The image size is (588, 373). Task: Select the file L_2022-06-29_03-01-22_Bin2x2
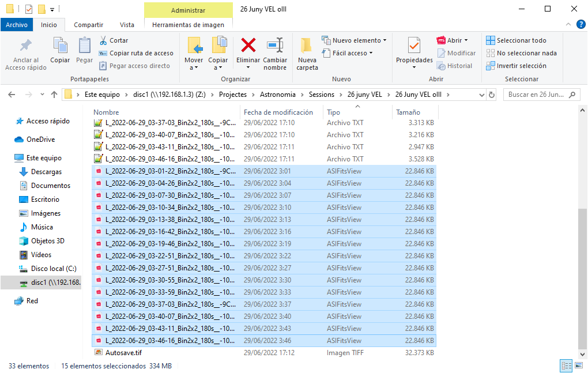[264, 171]
